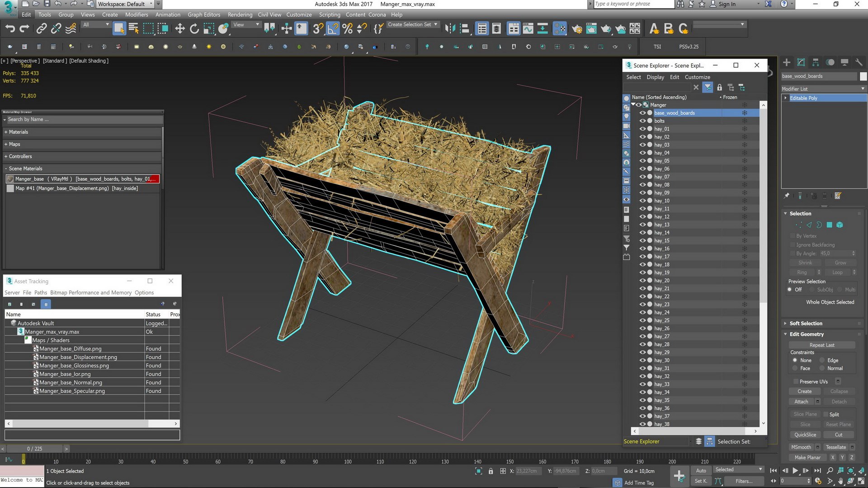Screen dimensions: 868x488
Task: Select Vertex sub-object level icon
Action: point(799,225)
